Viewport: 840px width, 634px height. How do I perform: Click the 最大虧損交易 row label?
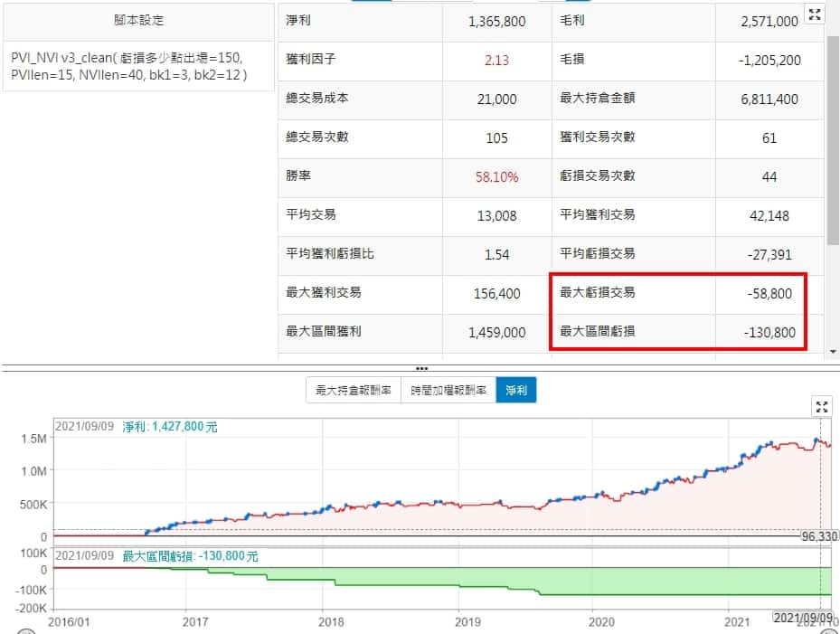(x=598, y=292)
